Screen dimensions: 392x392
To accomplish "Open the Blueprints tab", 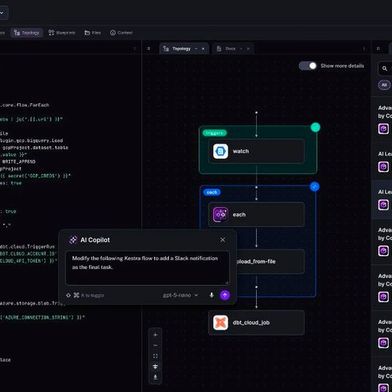I will click(x=62, y=33).
